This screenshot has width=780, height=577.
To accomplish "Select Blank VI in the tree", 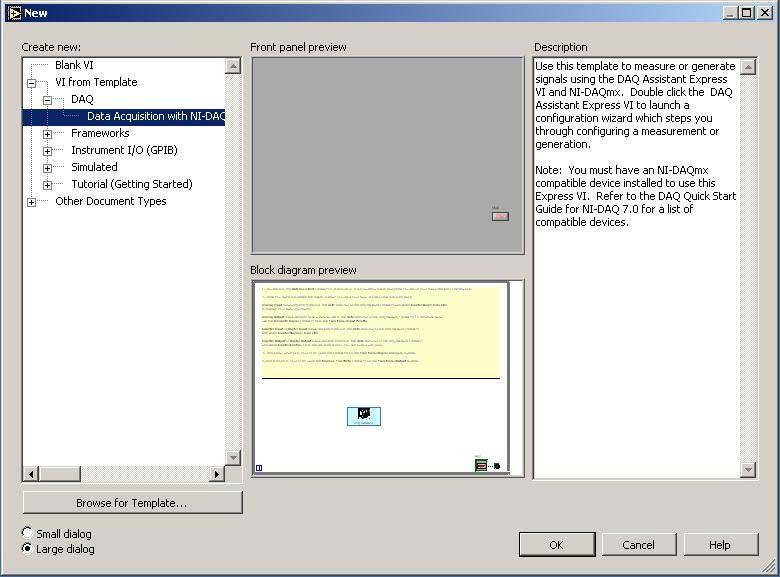I will point(74,65).
